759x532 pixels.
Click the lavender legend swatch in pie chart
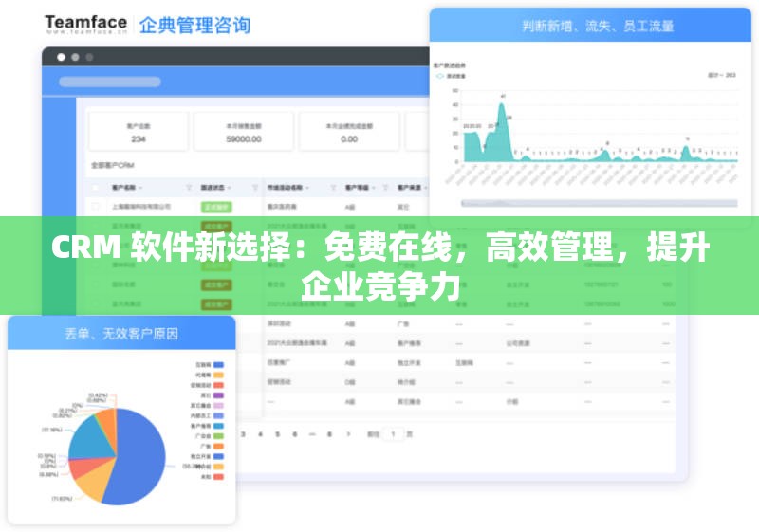coord(218,405)
